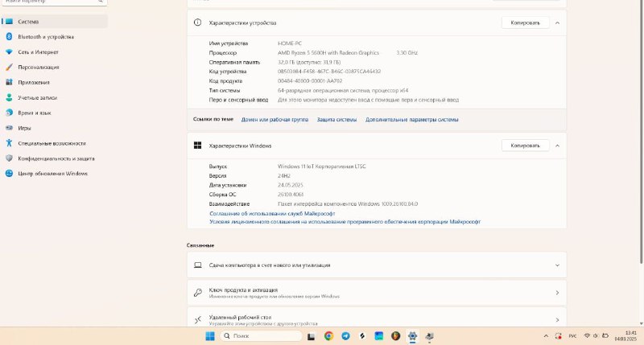The width and height of the screenshot is (644, 345).
Task: Open Telegram from the taskbar
Action: point(346,336)
